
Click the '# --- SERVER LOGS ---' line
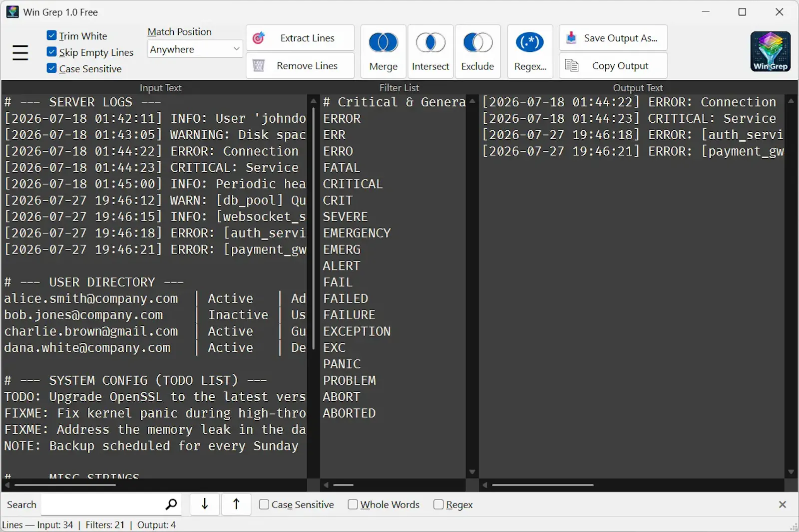(x=82, y=102)
